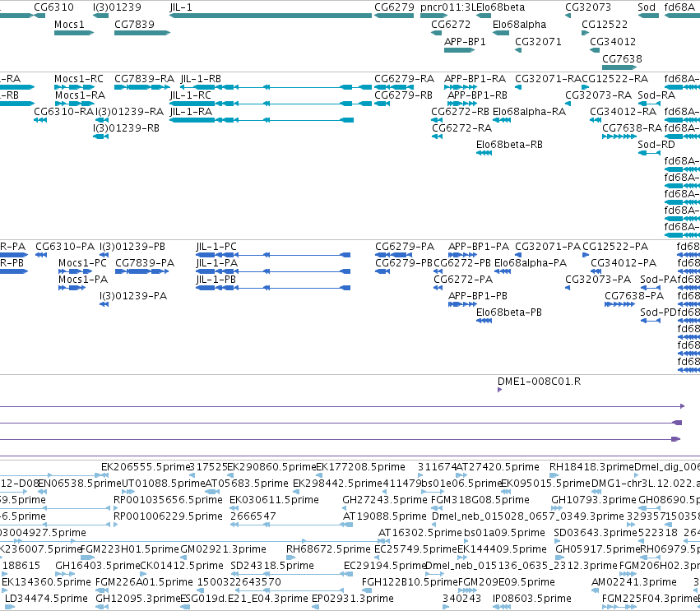The height and width of the screenshot is (611, 700).
Task: Open the JIL-1-RA transcript label
Action: pyautogui.click(x=191, y=112)
